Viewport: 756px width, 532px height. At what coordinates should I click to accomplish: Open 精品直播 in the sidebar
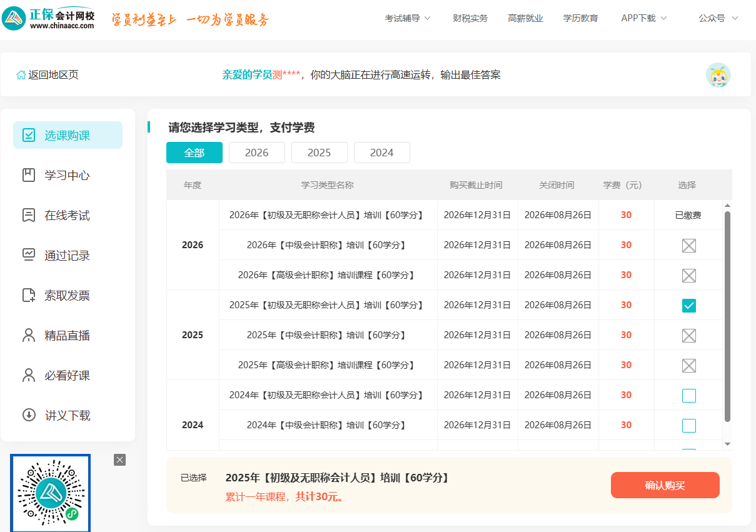68,335
